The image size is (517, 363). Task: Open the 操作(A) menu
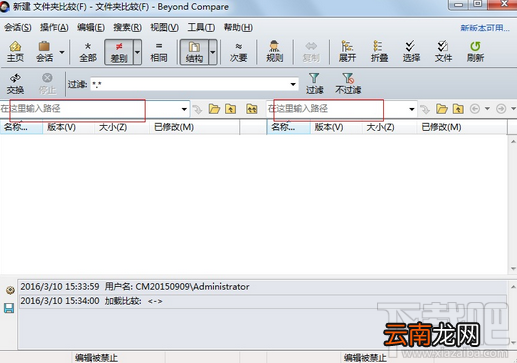pyautogui.click(x=54, y=27)
